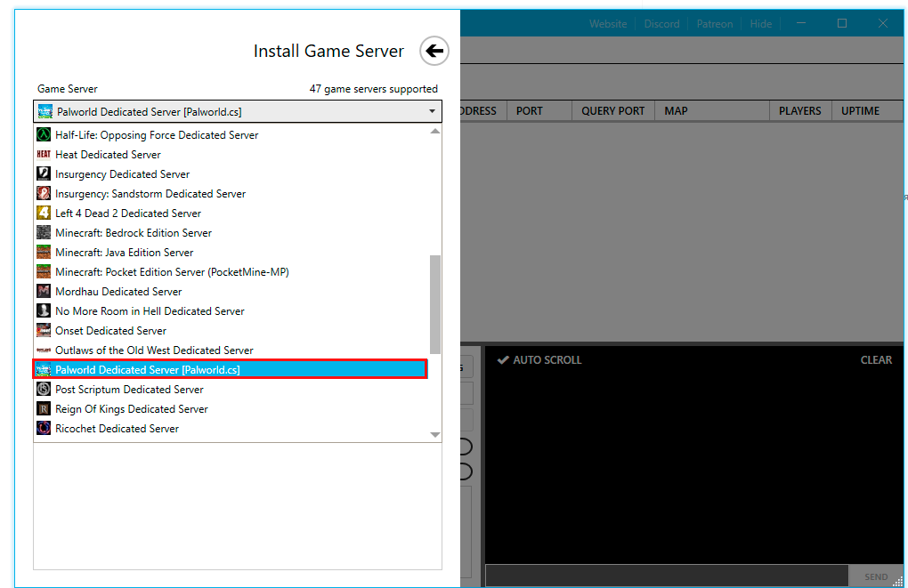Maximize the main application window

tap(842, 23)
